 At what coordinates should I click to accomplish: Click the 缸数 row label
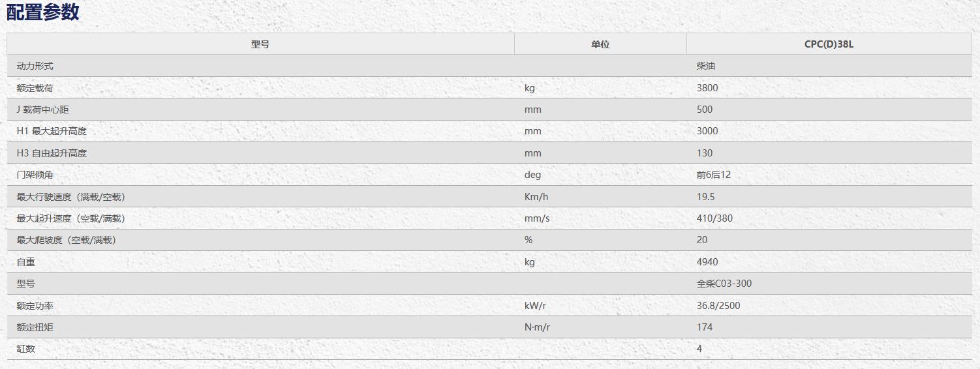click(26, 349)
